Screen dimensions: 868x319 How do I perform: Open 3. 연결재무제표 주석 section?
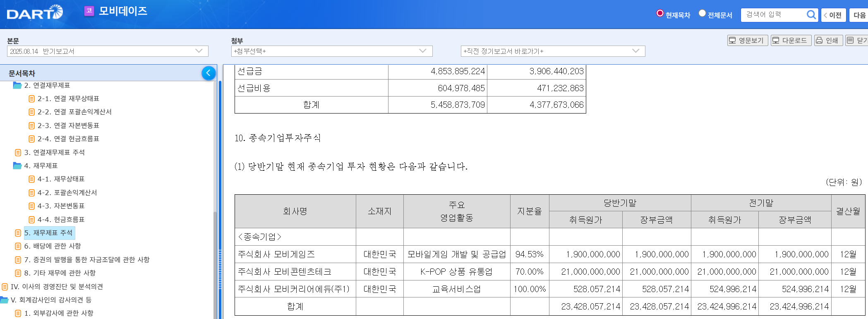[x=54, y=152]
